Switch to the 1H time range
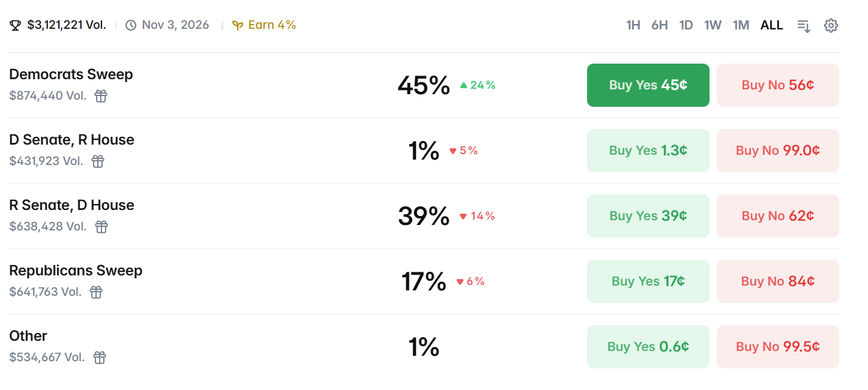 pos(633,25)
